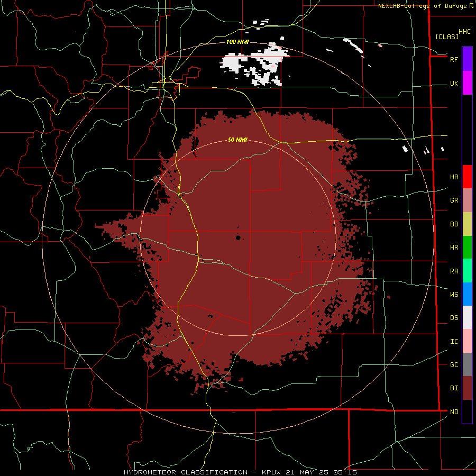Select the BD yellow legend swatch

pyautogui.click(x=467, y=224)
